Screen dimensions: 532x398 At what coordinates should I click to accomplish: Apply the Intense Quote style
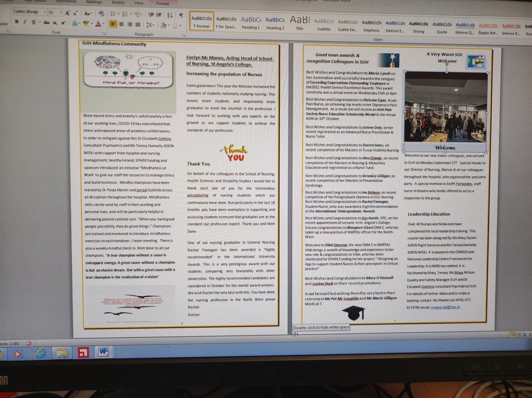(x=464, y=27)
